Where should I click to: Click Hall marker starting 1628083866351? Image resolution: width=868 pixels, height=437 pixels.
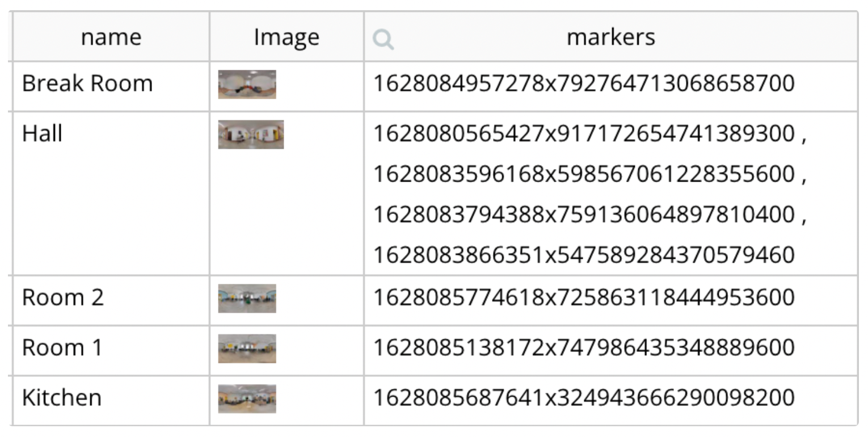[x=584, y=255]
